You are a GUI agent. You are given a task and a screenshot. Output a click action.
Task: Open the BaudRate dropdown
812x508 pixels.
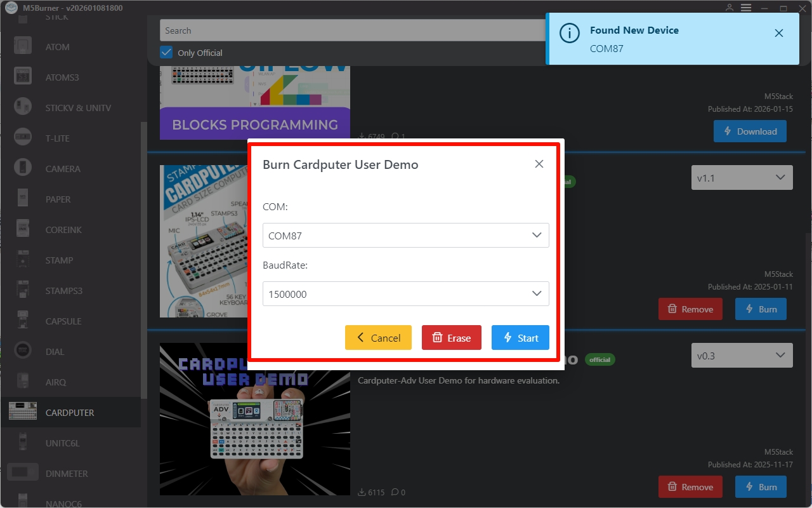[x=406, y=294]
